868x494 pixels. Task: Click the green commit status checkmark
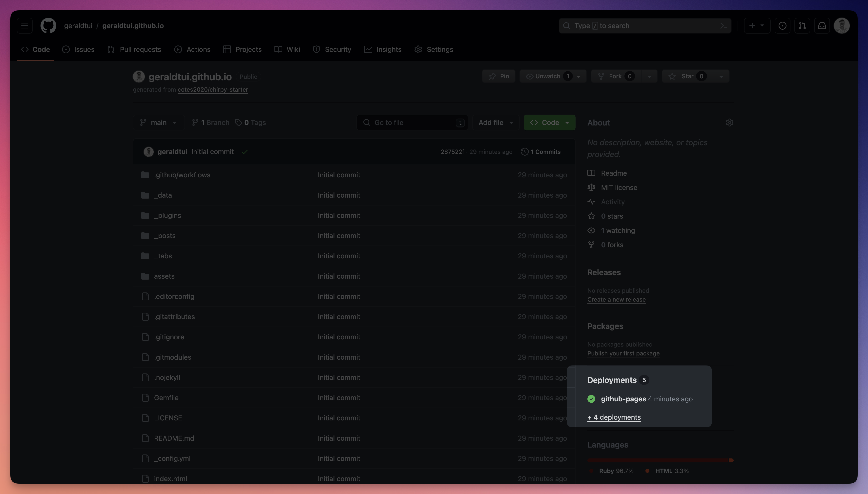[x=245, y=152]
